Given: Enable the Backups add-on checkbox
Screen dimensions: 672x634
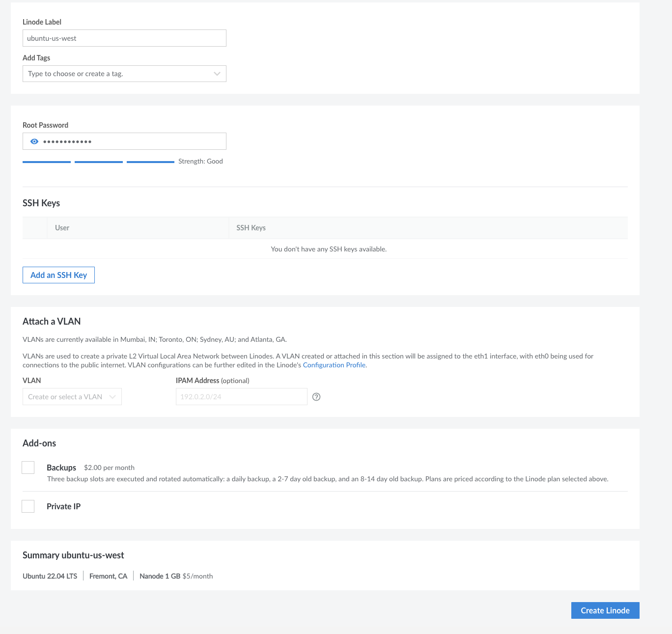Looking at the screenshot, I should 28,468.
